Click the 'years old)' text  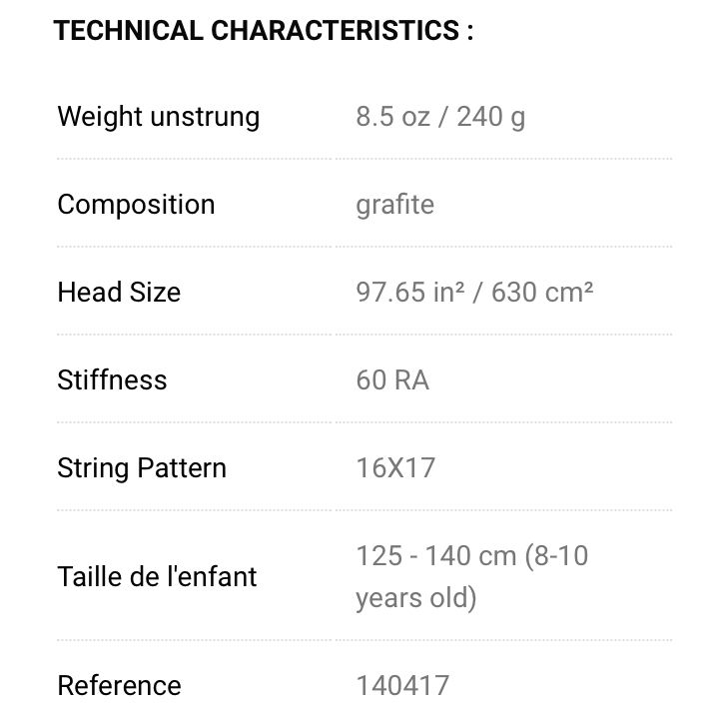[415, 598]
